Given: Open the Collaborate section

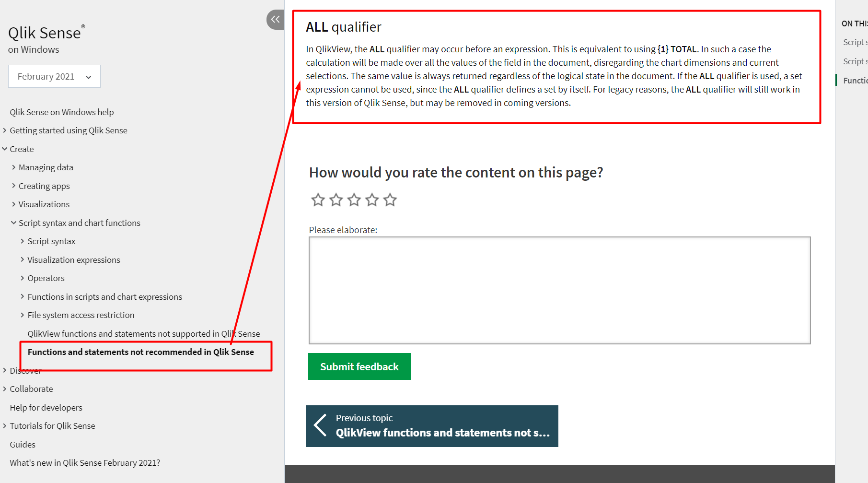Looking at the screenshot, I should (31, 389).
